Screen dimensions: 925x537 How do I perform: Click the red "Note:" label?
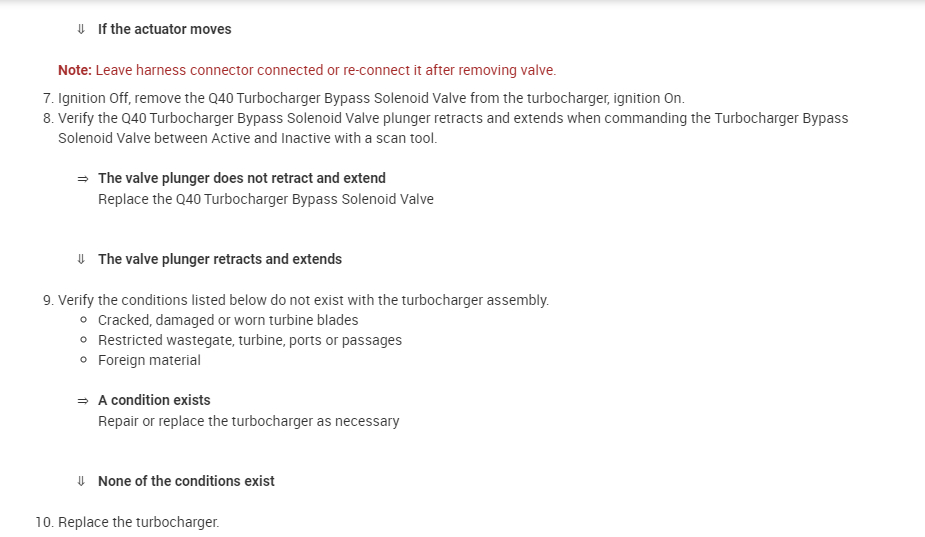[74, 70]
